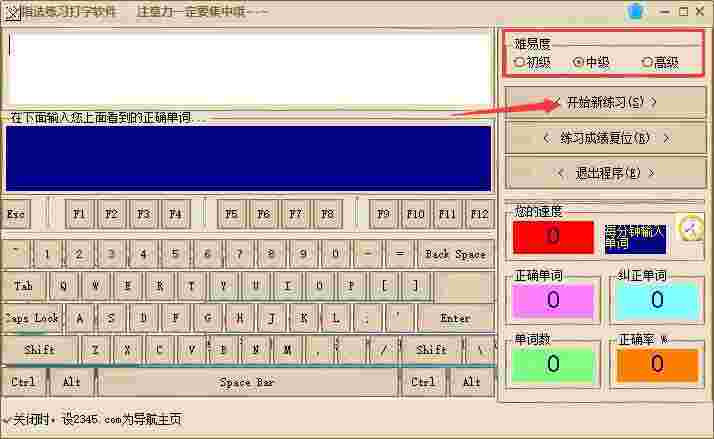Click the Q key on virtual keyboard
The image size is (714, 439).
pos(63,286)
